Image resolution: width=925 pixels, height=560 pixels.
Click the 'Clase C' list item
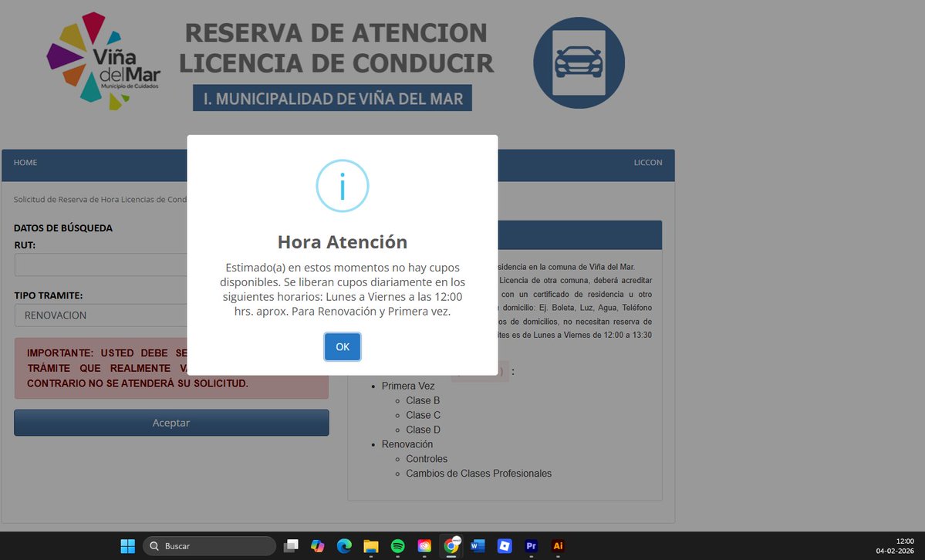click(x=423, y=415)
